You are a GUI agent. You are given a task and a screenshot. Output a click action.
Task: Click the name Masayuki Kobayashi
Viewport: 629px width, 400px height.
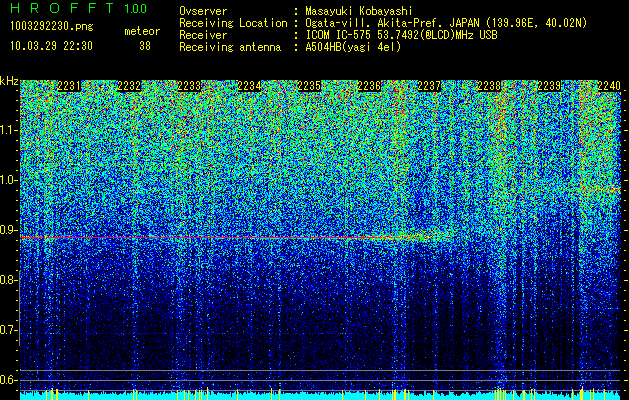click(359, 11)
